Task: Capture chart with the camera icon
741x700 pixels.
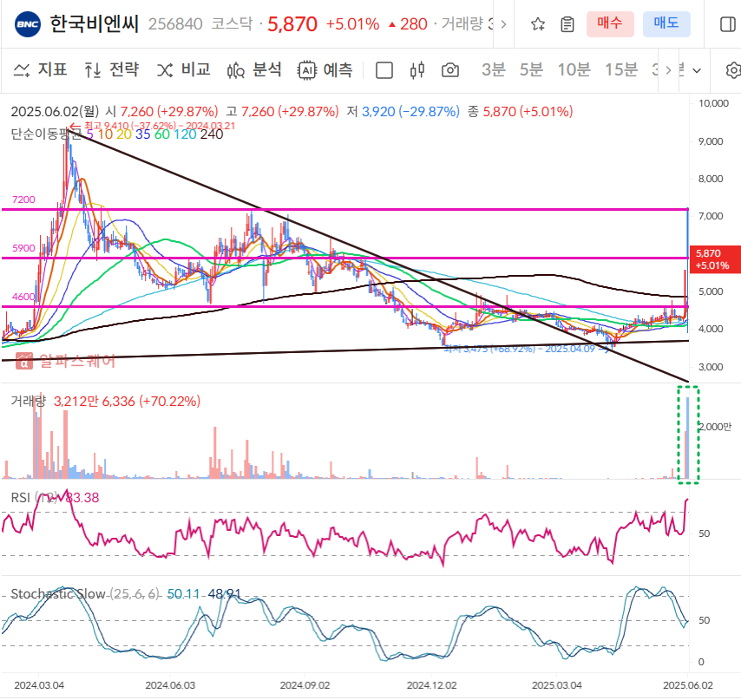Action: click(x=450, y=71)
